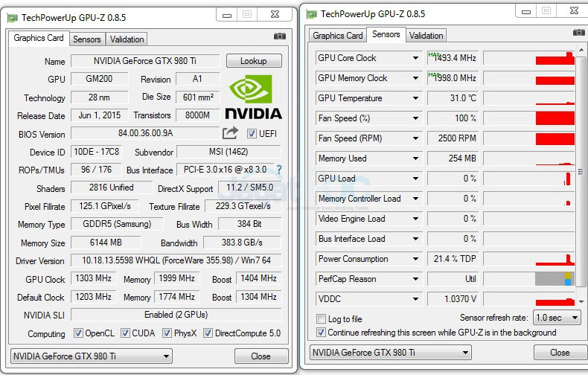
Task: Click scrollbar down arrow in Sensors list
Action: tap(581, 301)
